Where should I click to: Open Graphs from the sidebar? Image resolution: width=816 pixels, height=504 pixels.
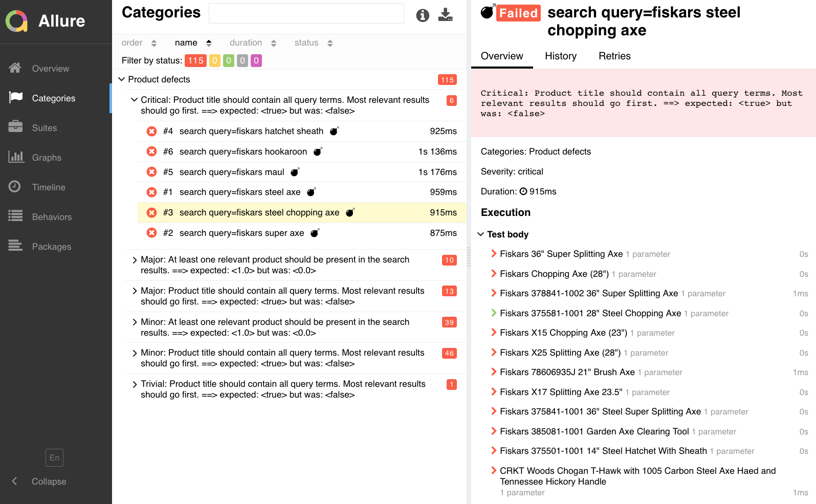click(46, 158)
